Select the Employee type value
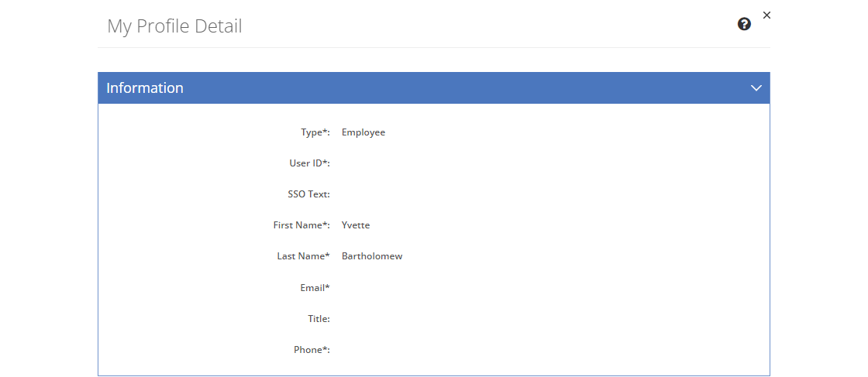This screenshot has height=377, width=868. (x=363, y=132)
